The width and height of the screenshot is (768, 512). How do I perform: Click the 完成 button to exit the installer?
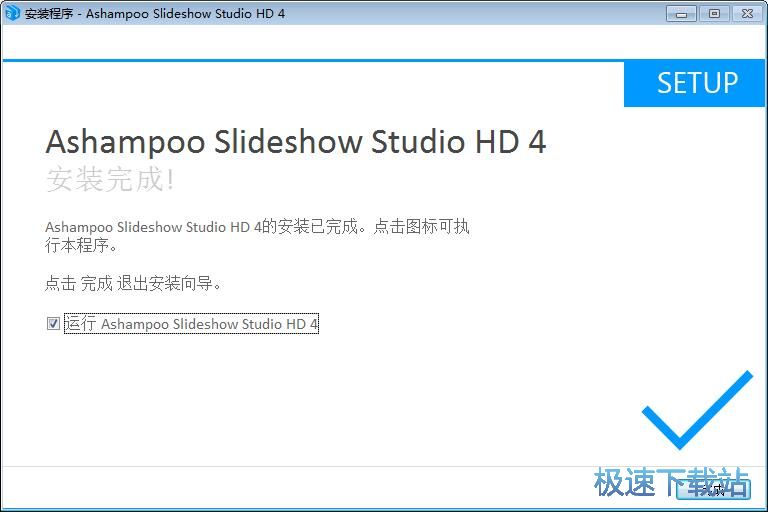pos(713,488)
